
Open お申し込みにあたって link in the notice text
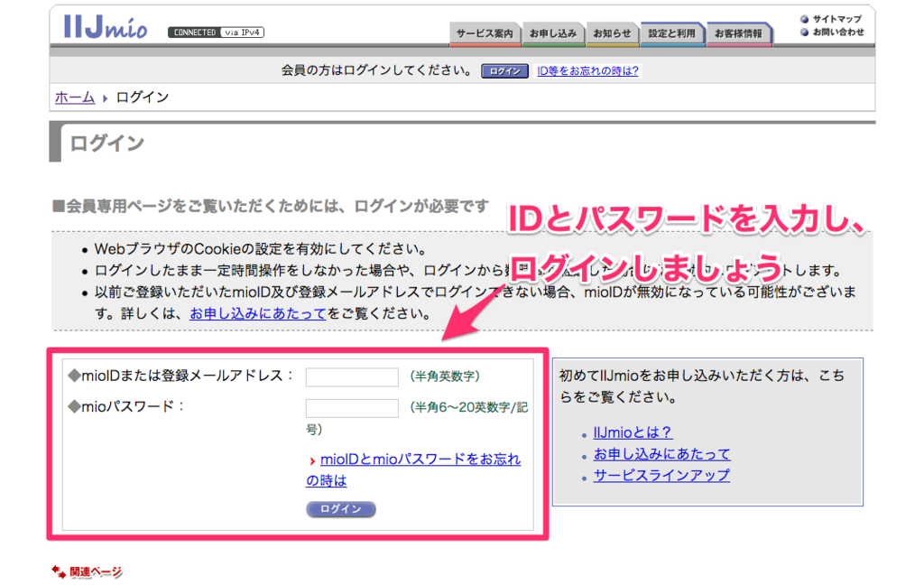click(257, 314)
